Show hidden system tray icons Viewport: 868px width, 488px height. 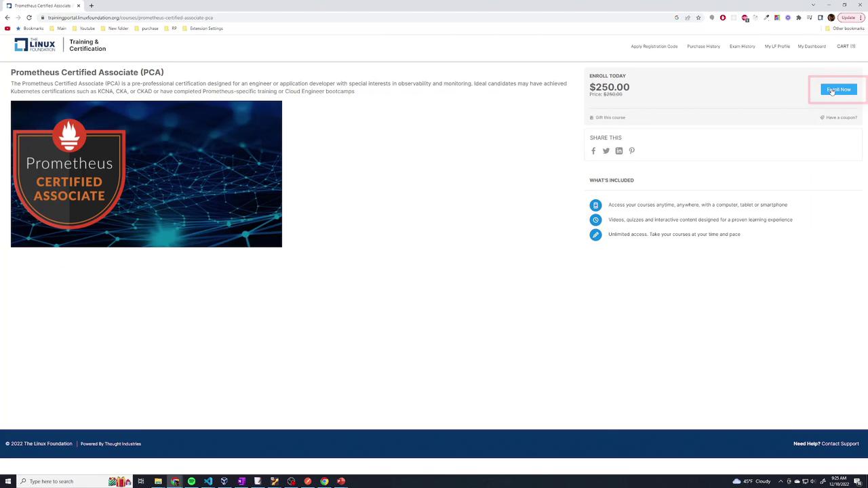pos(781,481)
